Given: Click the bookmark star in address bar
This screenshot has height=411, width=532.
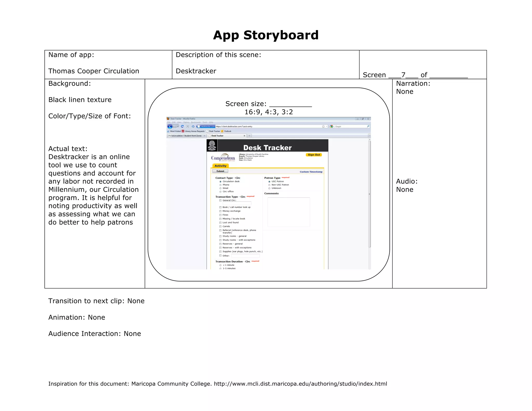Looking at the screenshot, I should coord(323,127).
